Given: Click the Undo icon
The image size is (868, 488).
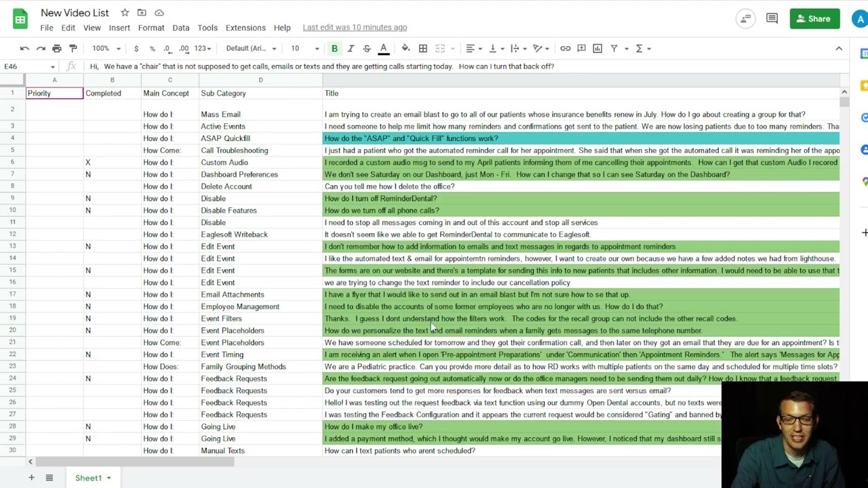Looking at the screenshot, I should point(24,48).
